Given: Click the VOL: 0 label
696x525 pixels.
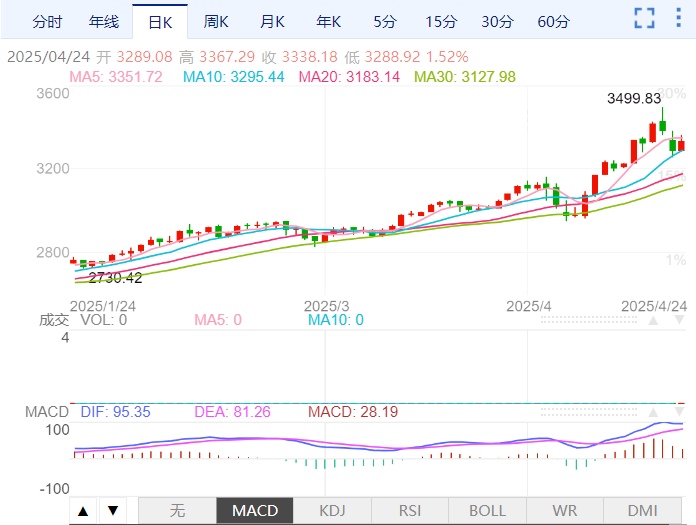Looking at the screenshot, I should pyautogui.click(x=103, y=320).
